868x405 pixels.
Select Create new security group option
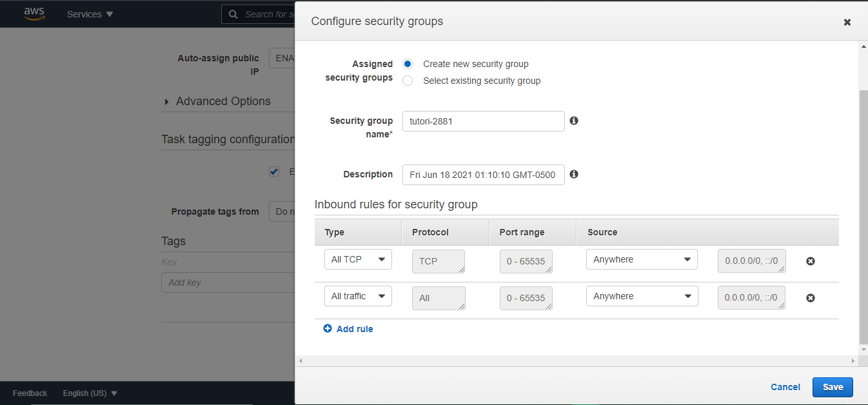408,64
